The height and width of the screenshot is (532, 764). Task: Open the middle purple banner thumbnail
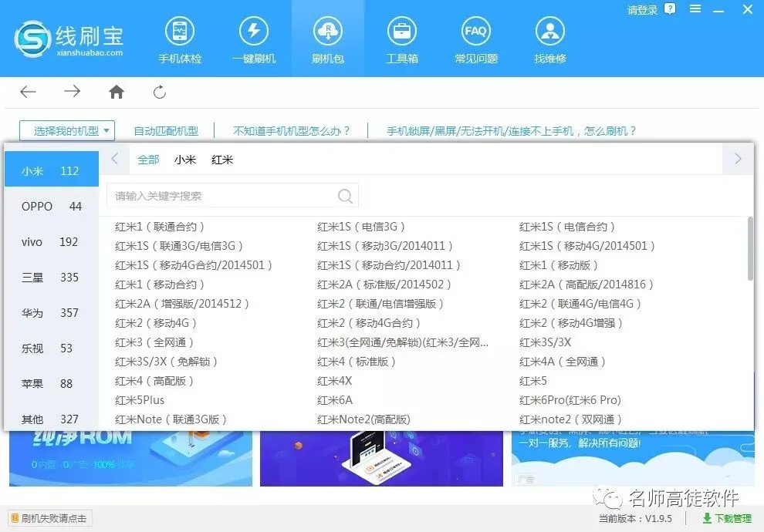point(381,459)
